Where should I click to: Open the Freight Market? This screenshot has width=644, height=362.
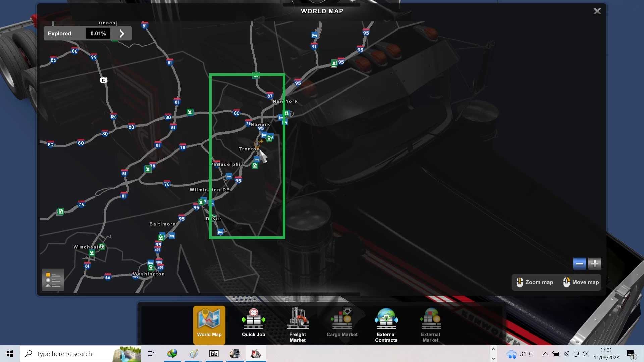point(298,324)
